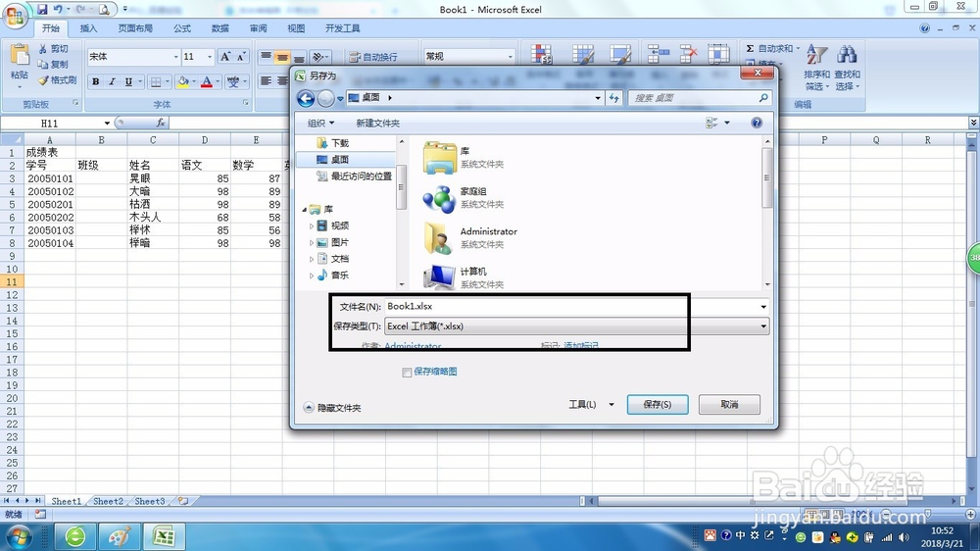Click the 保存(S) save button
The width and height of the screenshot is (980, 551).
pos(658,405)
